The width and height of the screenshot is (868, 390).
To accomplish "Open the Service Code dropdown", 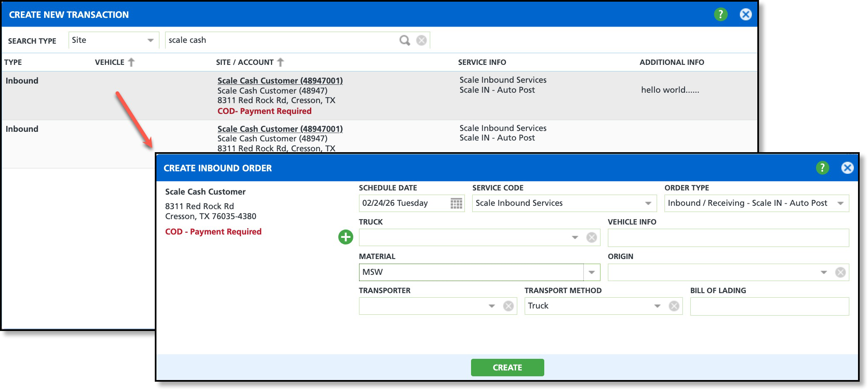I will point(648,203).
